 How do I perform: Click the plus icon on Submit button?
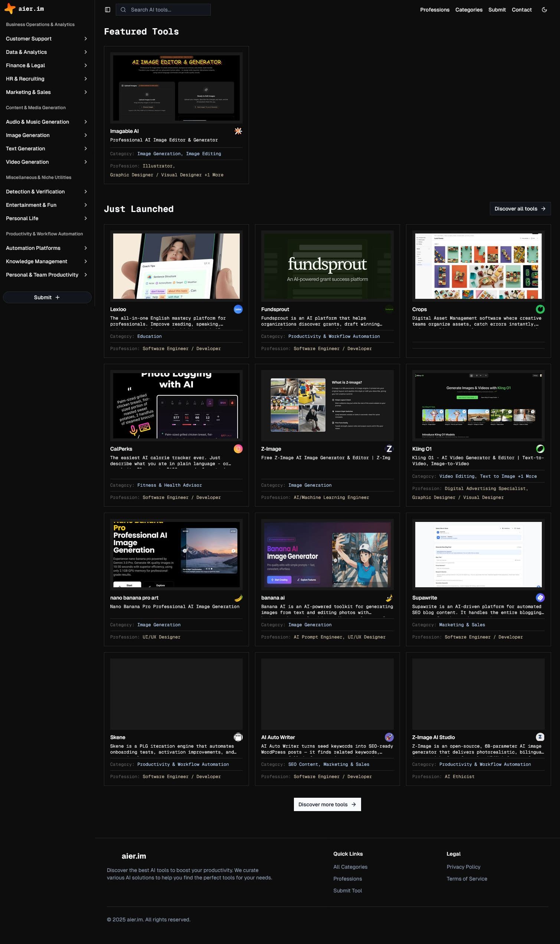(58, 297)
